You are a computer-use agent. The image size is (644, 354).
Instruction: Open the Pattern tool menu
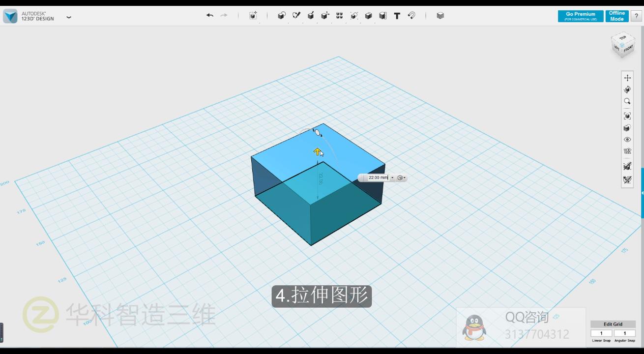(x=339, y=16)
